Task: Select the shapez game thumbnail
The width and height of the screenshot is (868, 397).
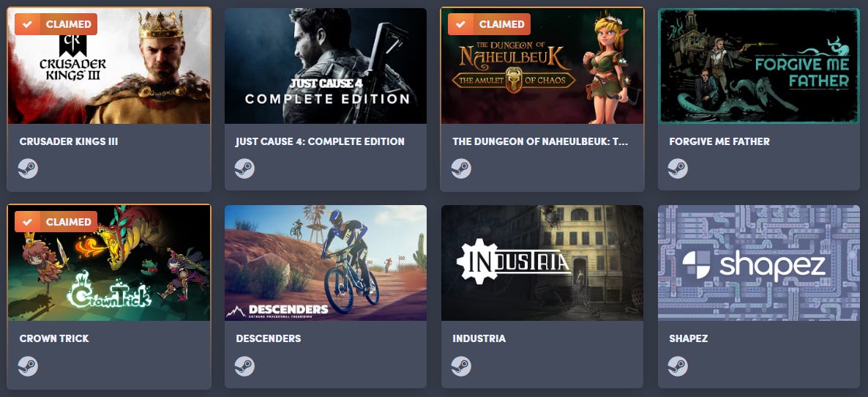Action: coord(759,263)
